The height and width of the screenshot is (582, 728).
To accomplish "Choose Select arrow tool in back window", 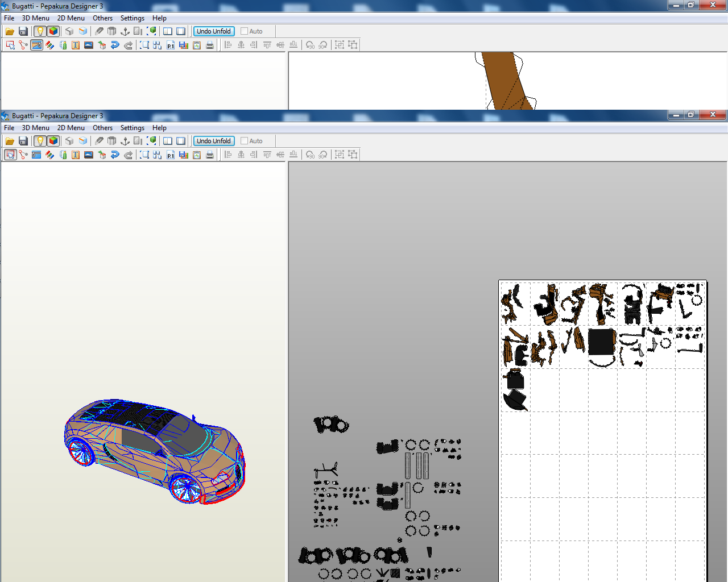I will coord(10,45).
